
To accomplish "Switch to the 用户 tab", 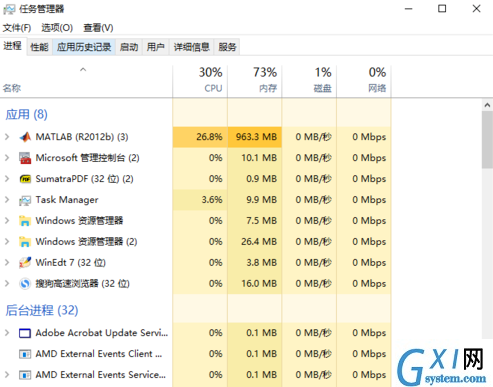I will click(156, 47).
